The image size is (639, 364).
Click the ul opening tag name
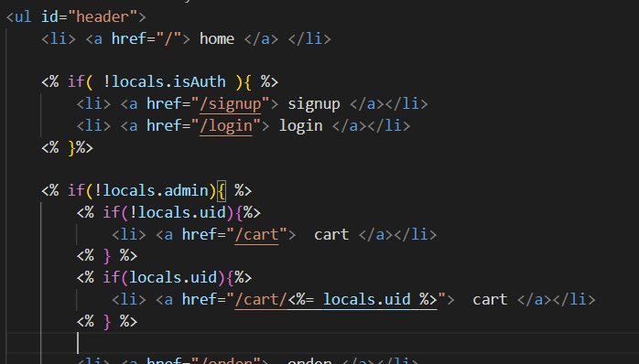(23, 17)
